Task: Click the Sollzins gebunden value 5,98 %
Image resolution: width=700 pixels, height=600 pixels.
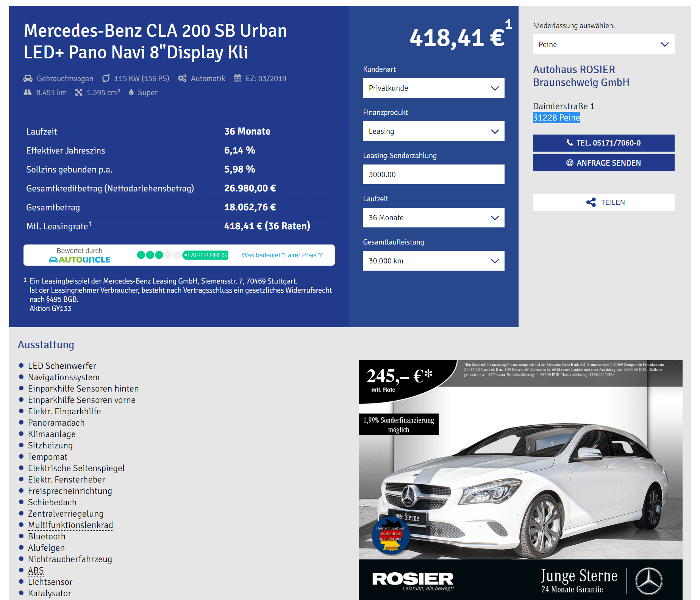Action: click(x=239, y=169)
